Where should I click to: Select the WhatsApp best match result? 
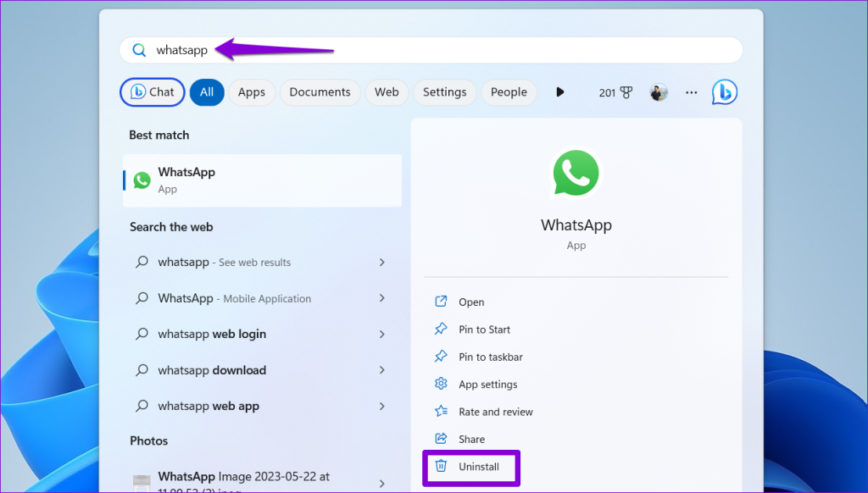[263, 180]
